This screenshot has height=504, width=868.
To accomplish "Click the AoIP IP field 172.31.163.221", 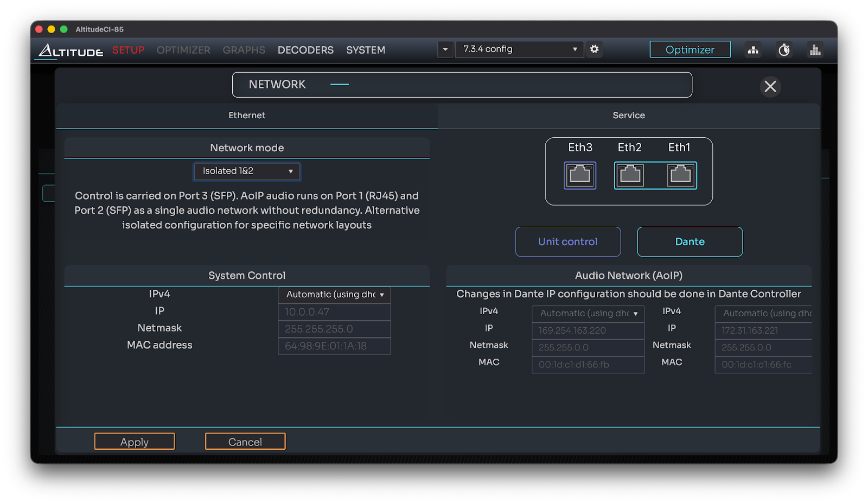I will 764,330.
